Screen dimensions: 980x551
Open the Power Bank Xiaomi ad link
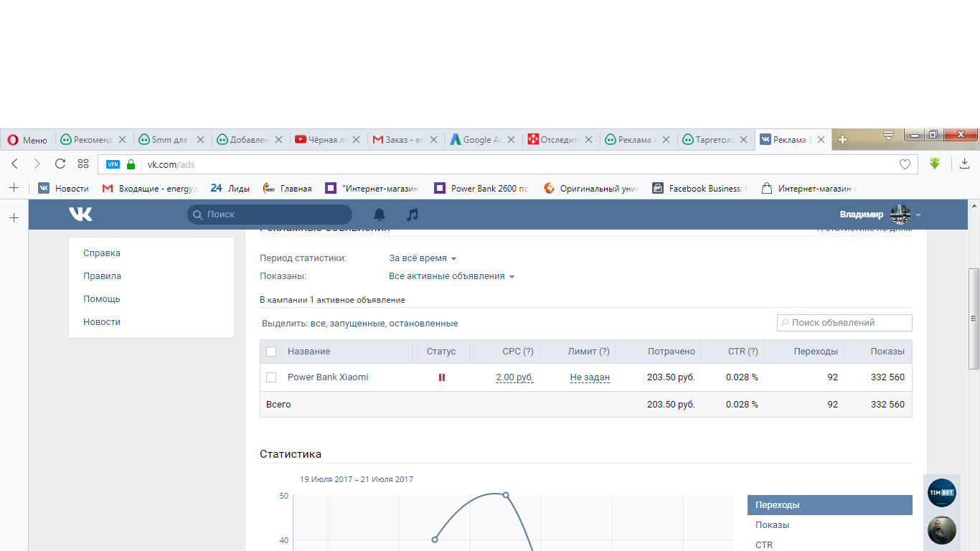pos(328,377)
